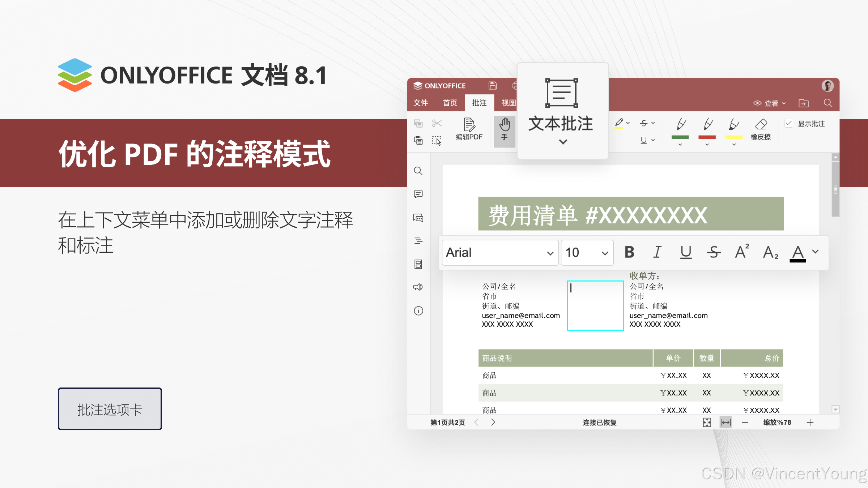The image size is (868, 488).
Task: Toggle strikethrough in text toolbar
Action: pyautogui.click(x=714, y=252)
